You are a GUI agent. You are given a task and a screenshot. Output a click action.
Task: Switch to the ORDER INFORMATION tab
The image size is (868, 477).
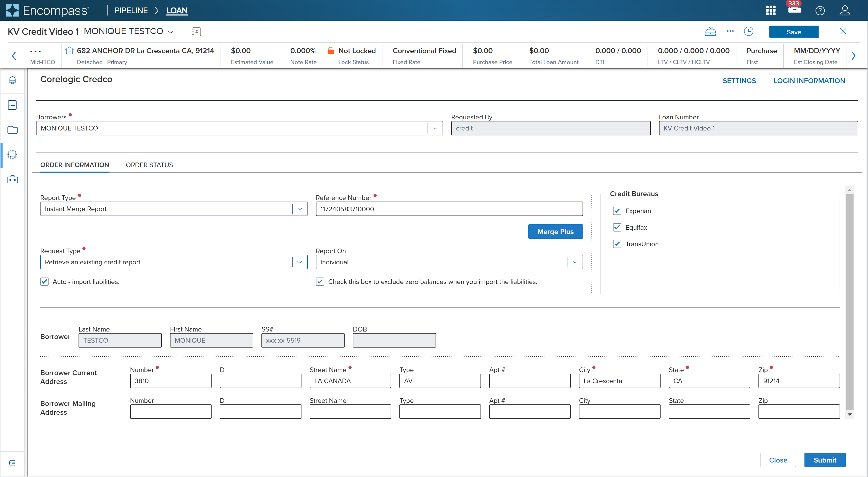(x=74, y=165)
